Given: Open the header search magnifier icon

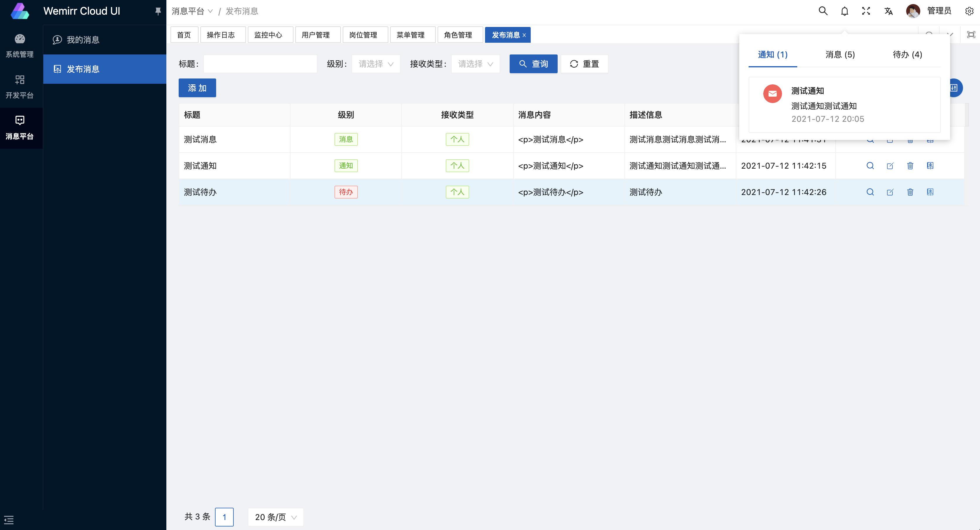Looking at the screenshot, I should click(x=823, y=11).
